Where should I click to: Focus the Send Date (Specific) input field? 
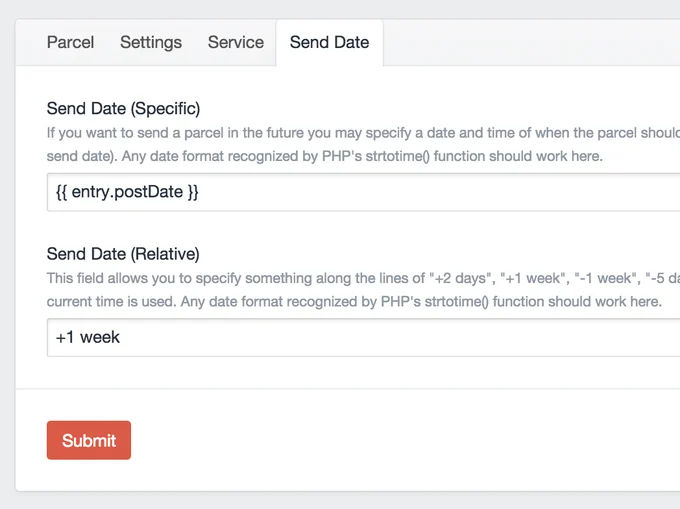[x=363, y=192]
